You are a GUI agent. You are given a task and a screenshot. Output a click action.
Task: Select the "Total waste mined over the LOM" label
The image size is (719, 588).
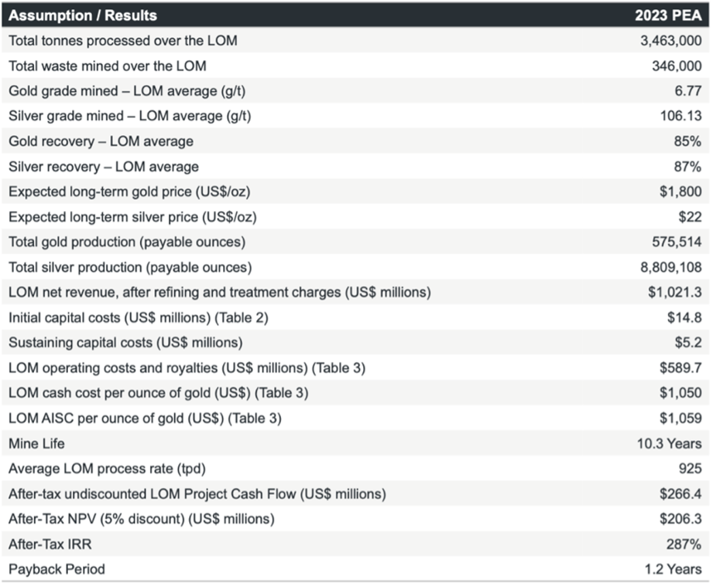pos(107,65)
